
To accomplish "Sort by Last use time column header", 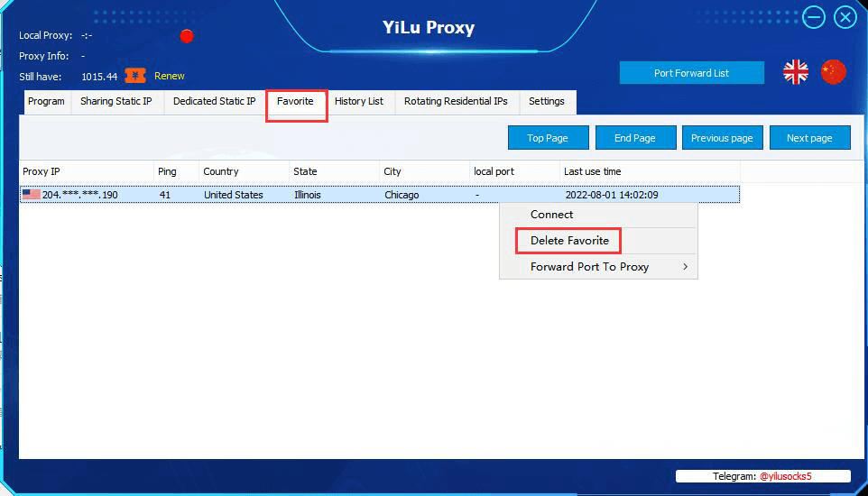I will [650, 171].
